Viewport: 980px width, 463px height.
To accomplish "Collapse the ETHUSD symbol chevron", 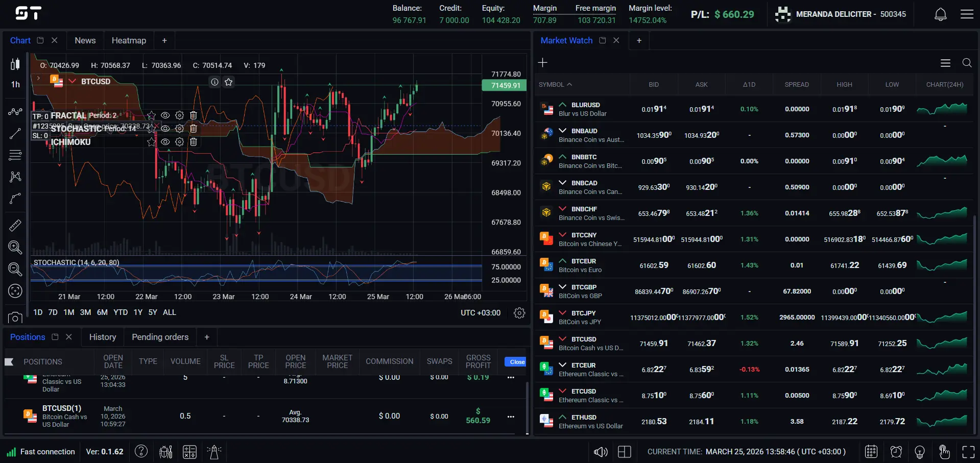I will pos(563,417).
